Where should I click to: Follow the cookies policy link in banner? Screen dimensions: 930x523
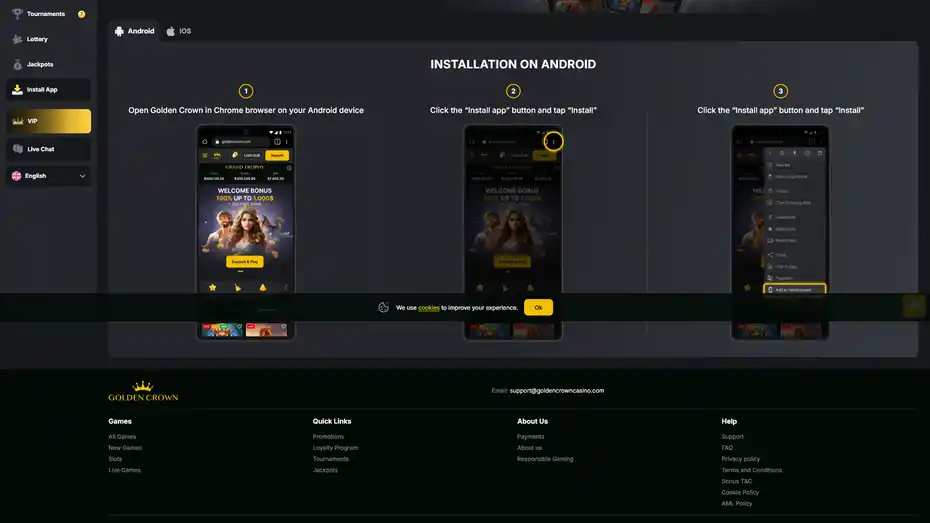[x=429, y=308]
